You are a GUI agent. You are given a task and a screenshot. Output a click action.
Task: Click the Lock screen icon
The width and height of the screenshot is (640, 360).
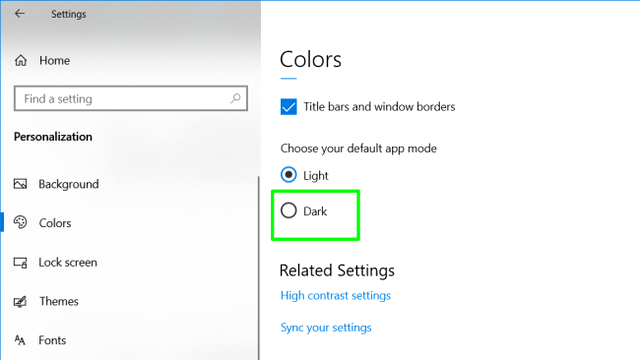point(20,262)
